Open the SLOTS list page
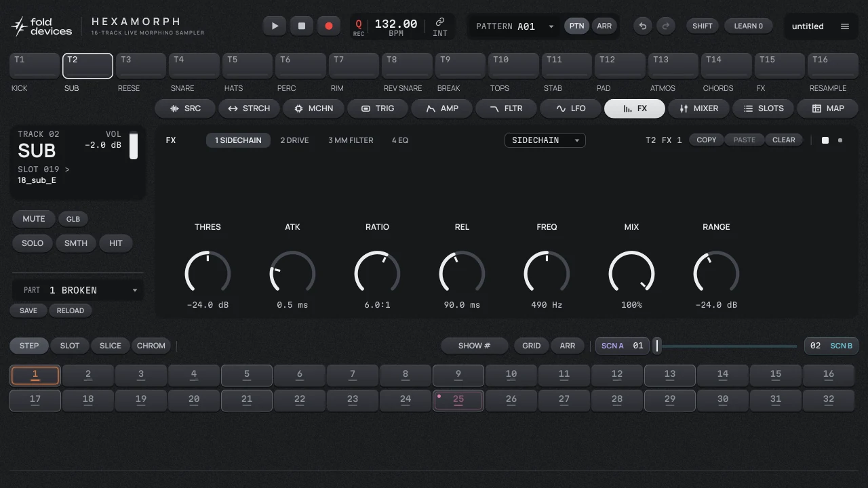The width and height of the screenshot is (868, 488). click(762, 108)
